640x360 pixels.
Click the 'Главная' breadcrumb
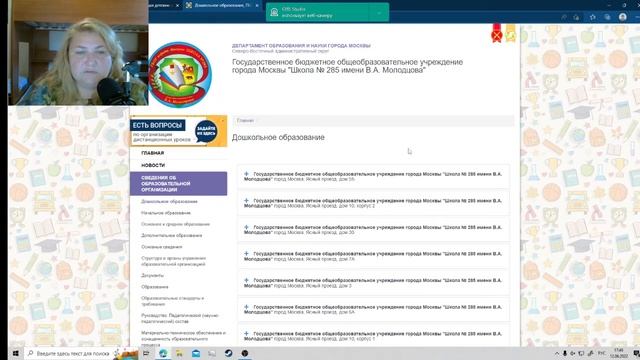point(245,120)
